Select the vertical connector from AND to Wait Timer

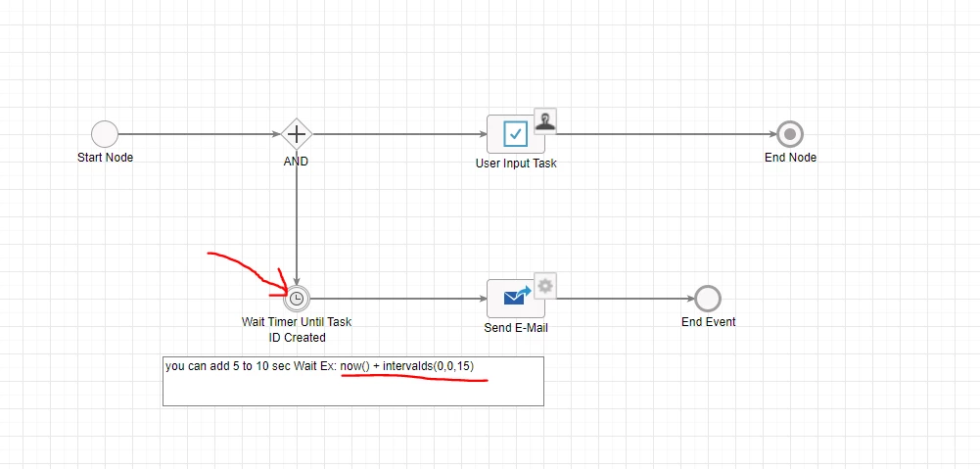(297, 218)
